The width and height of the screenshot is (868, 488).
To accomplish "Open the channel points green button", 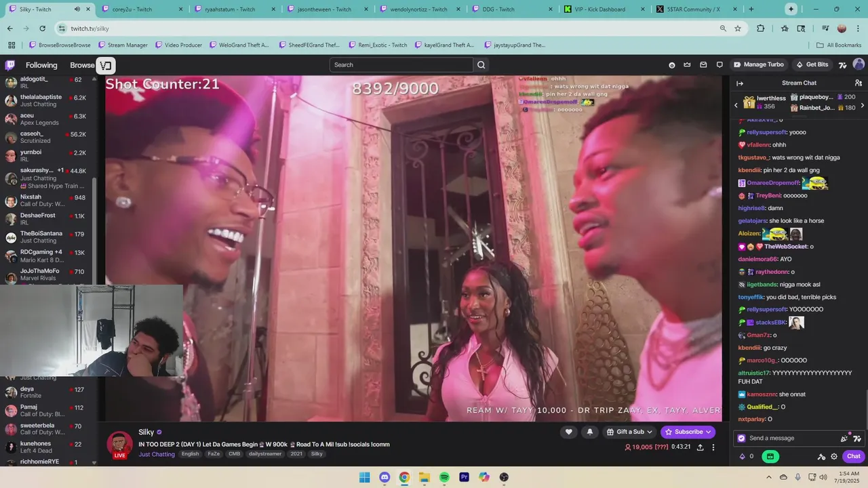I will click(770, 456).
